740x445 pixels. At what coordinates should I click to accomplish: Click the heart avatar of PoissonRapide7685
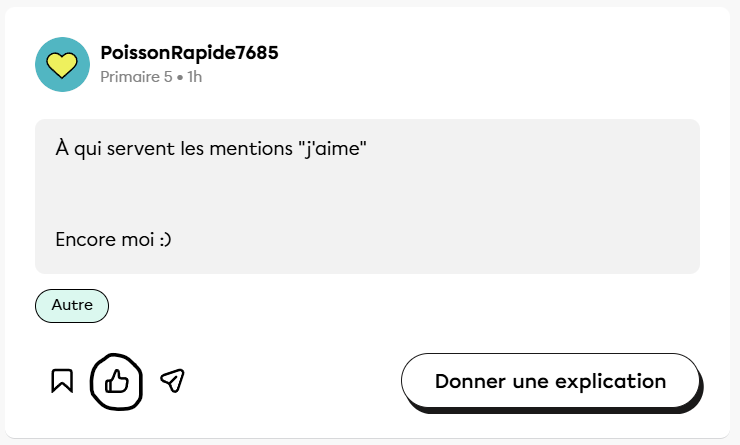pos(63,64)
